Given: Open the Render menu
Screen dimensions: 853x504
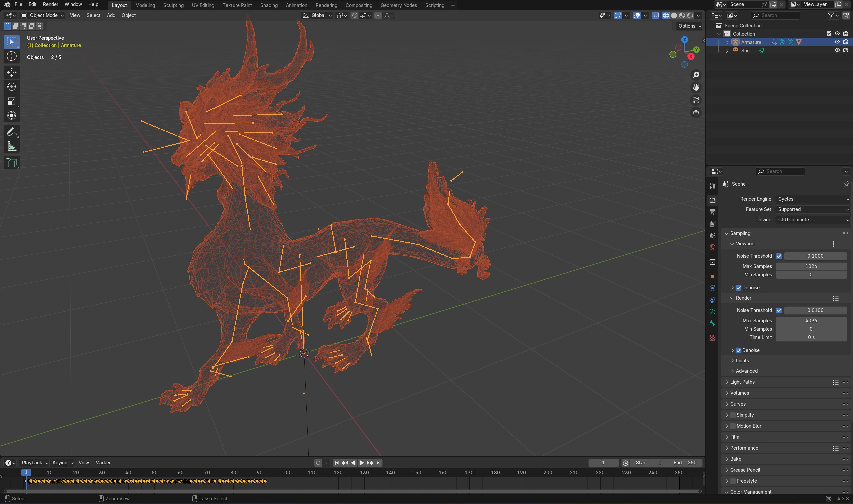Looking at the screenshot, I should 50,4.
